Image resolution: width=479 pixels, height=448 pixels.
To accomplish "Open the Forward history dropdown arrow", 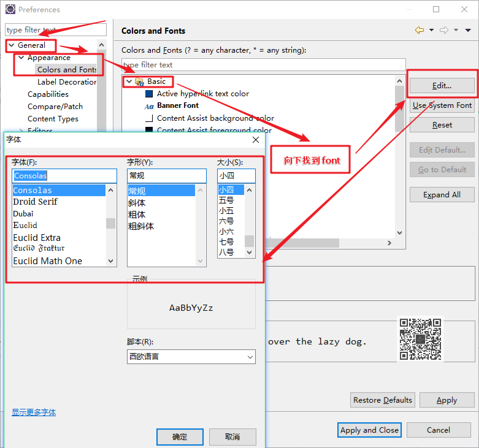I will click(x=456, y=30).
